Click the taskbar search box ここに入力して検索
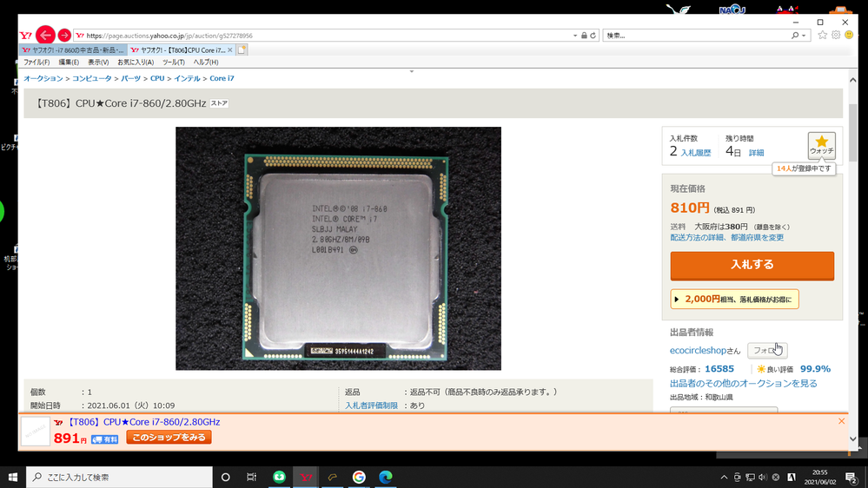868x488 pixels. click(119, 477)
